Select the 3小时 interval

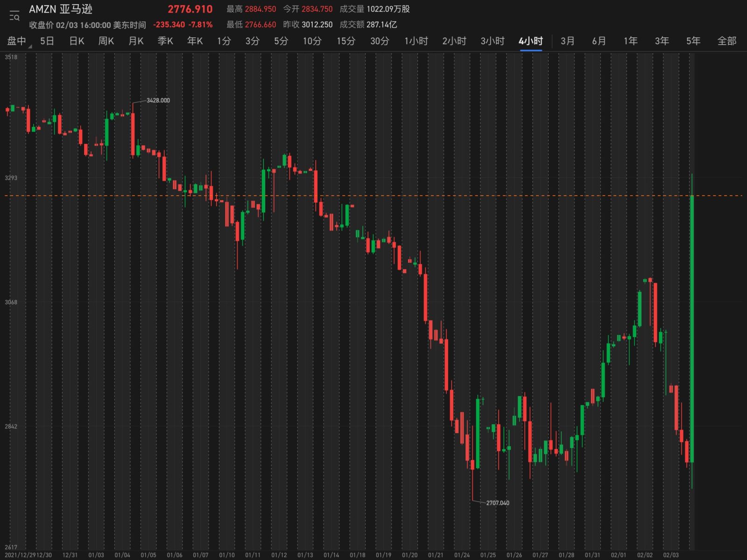[x=493, y=41]
